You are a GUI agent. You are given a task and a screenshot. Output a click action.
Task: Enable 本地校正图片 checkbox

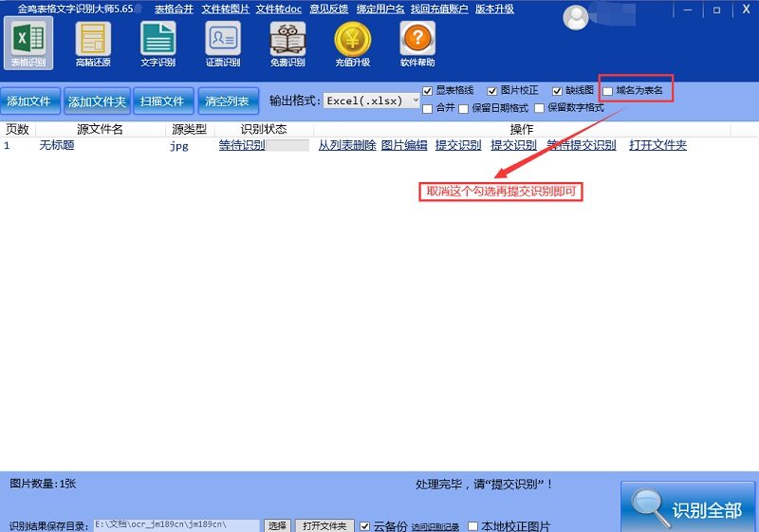[x=472, y=526]
